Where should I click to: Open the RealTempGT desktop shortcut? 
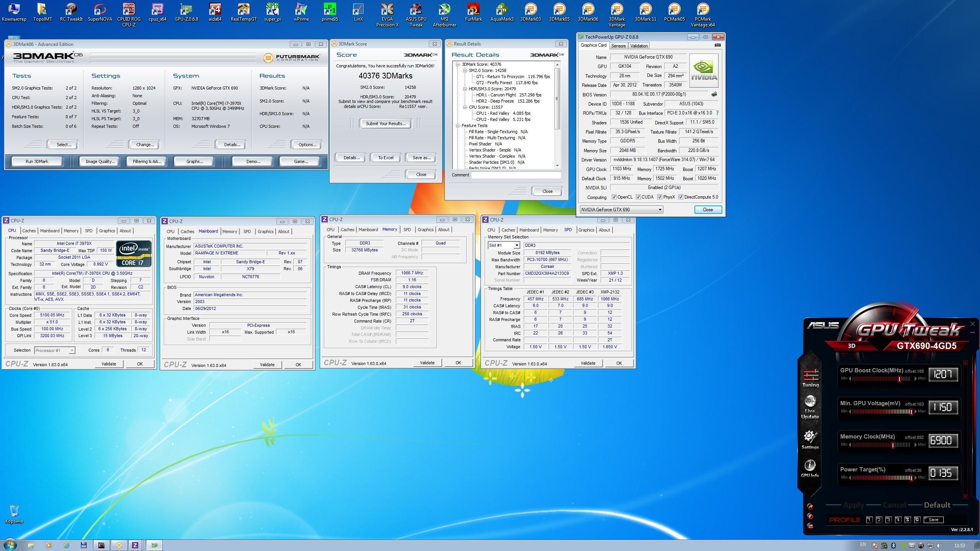(x=243, y=12)
